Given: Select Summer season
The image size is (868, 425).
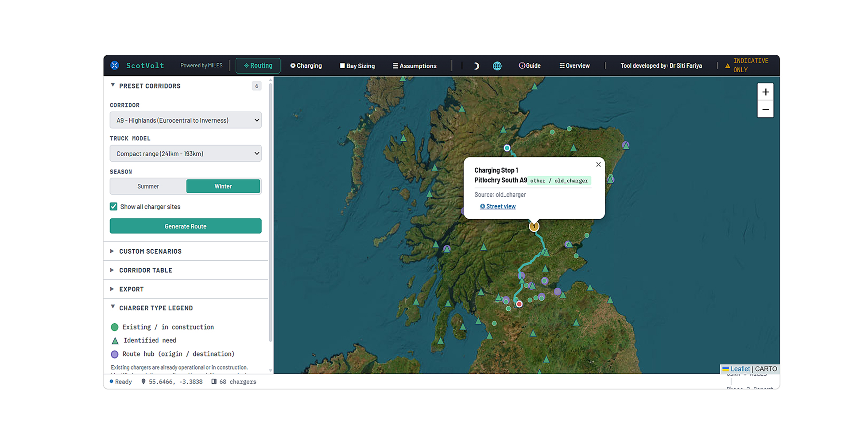Looking at the screenshot, I should pyautogui.click(x=148, y=186).
